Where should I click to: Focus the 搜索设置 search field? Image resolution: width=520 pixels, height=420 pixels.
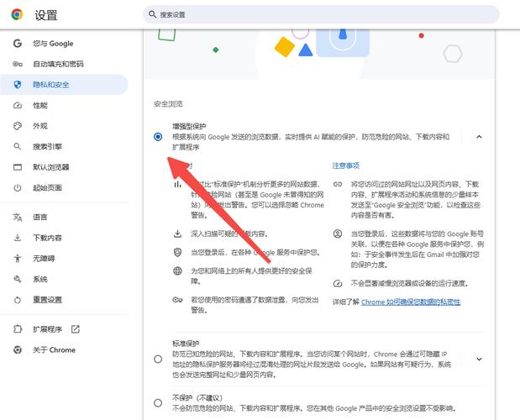coord(321,14)
